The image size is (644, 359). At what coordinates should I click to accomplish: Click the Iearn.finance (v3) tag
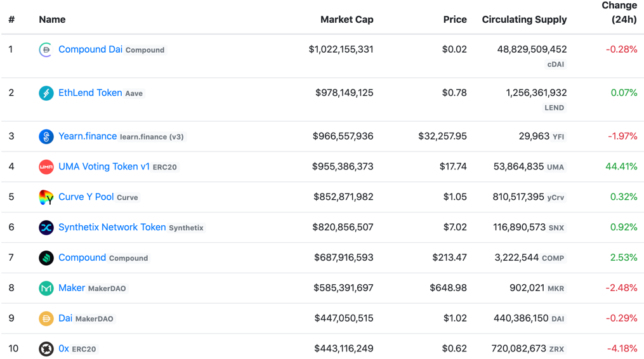(x=152, y=137)
